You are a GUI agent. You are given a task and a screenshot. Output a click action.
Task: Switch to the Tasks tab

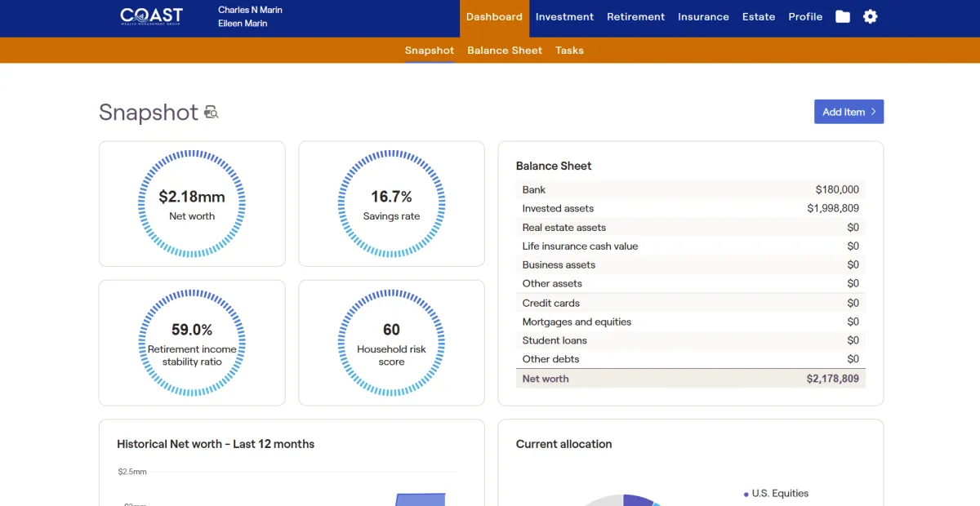tap(569, 51)
